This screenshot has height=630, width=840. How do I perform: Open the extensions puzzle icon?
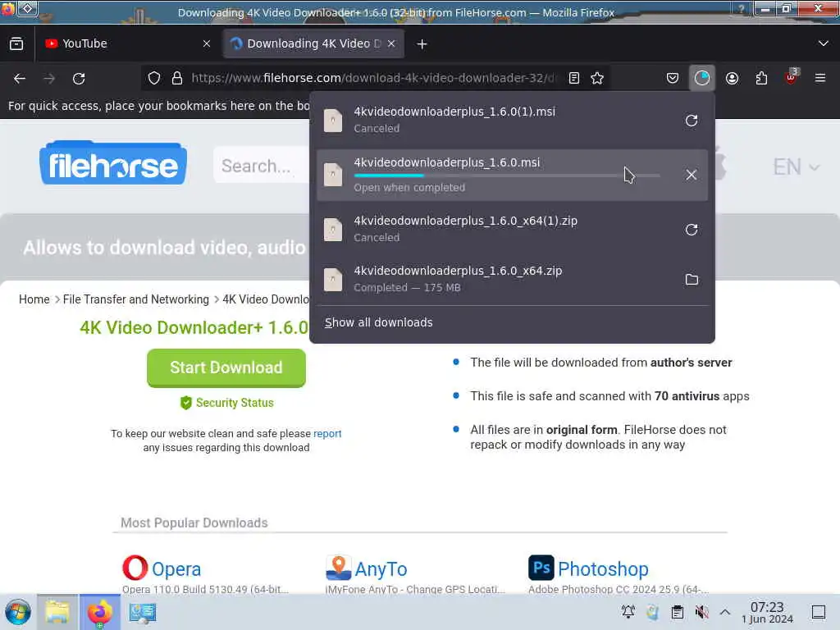coord(761,78)
